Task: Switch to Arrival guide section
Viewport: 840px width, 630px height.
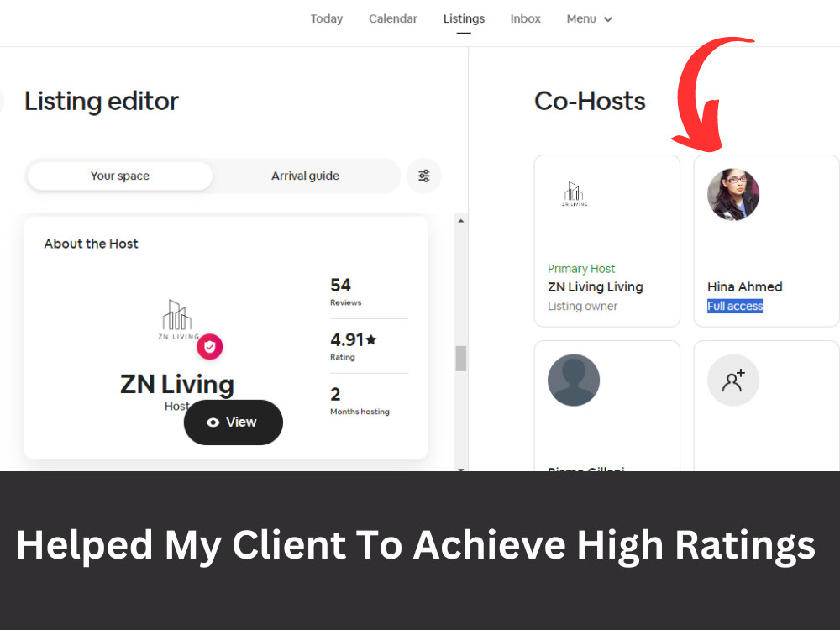Action: [306, 176]
